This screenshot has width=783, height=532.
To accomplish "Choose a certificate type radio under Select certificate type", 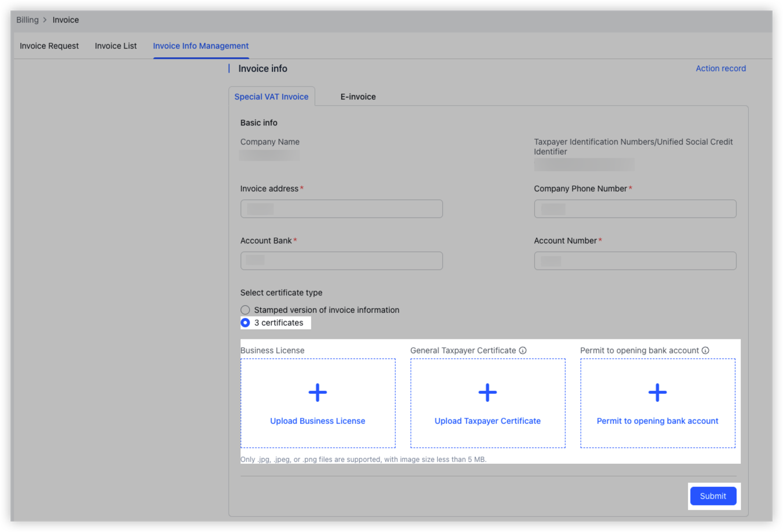I will (245, 323).
